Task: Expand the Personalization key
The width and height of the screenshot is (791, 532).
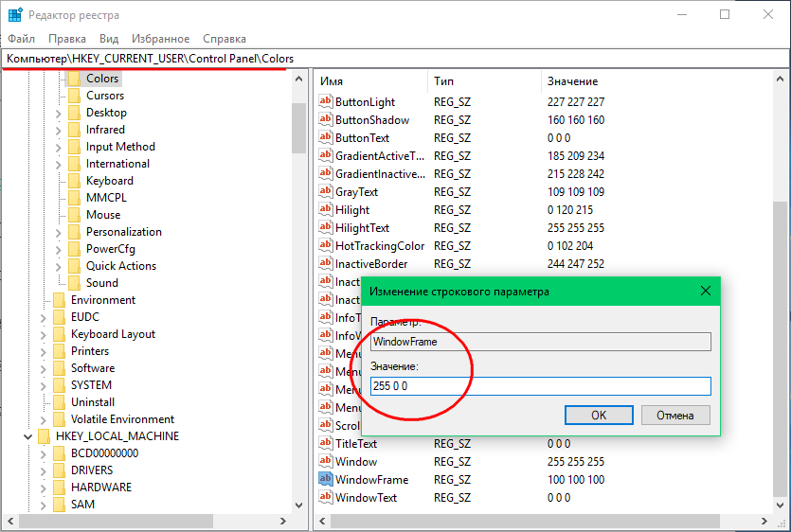Action: tap(58, 233)
